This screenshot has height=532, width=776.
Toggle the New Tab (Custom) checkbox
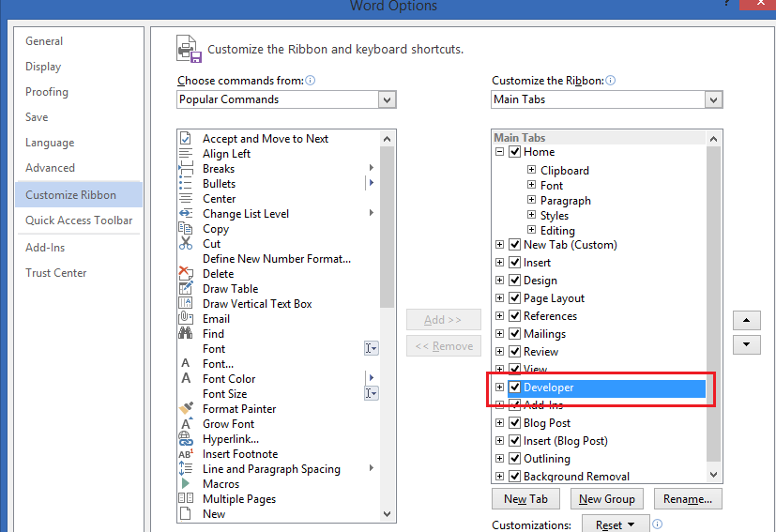pos(515,245)
